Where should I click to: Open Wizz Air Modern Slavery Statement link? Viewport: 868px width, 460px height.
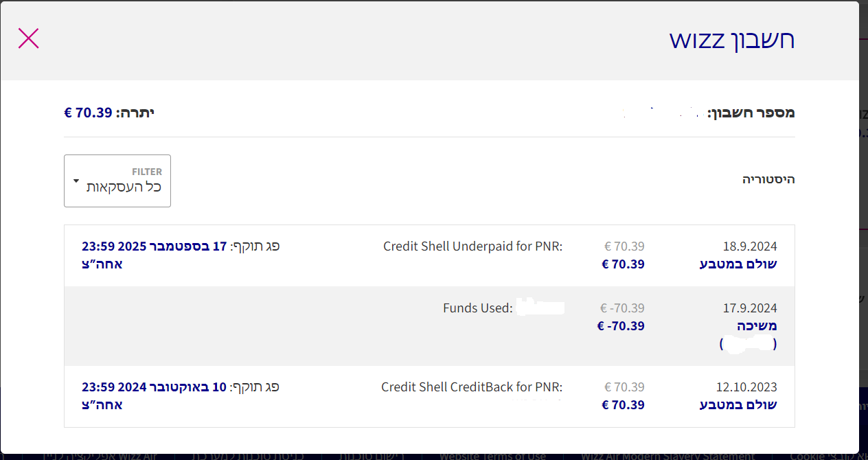[667, 456]
